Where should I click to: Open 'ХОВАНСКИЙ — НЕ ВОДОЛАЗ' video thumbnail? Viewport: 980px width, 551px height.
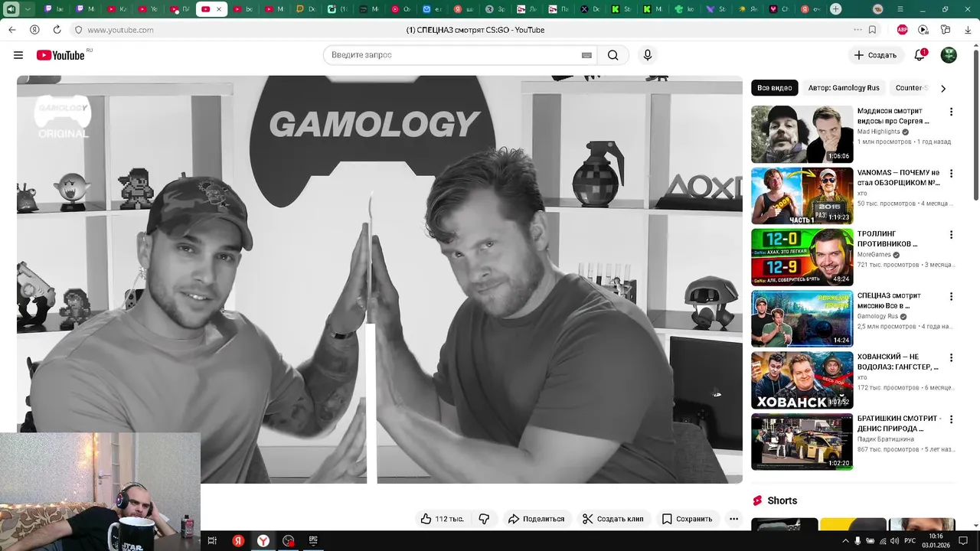coord(802,380)
